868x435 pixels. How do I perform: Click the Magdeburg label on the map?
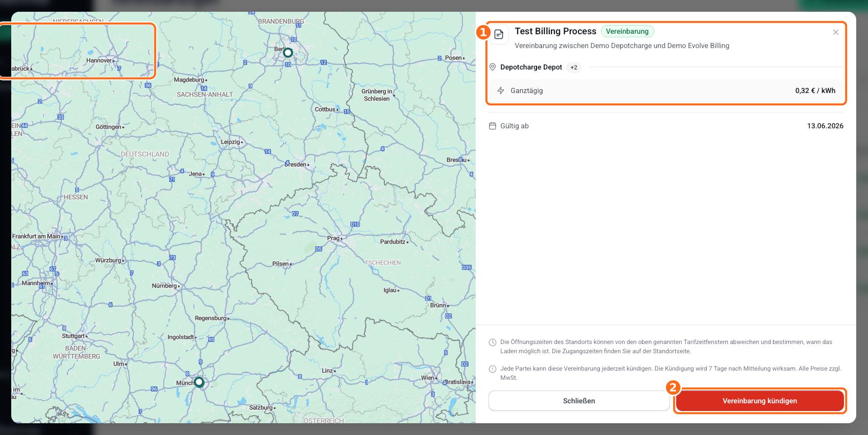[189, 80]
